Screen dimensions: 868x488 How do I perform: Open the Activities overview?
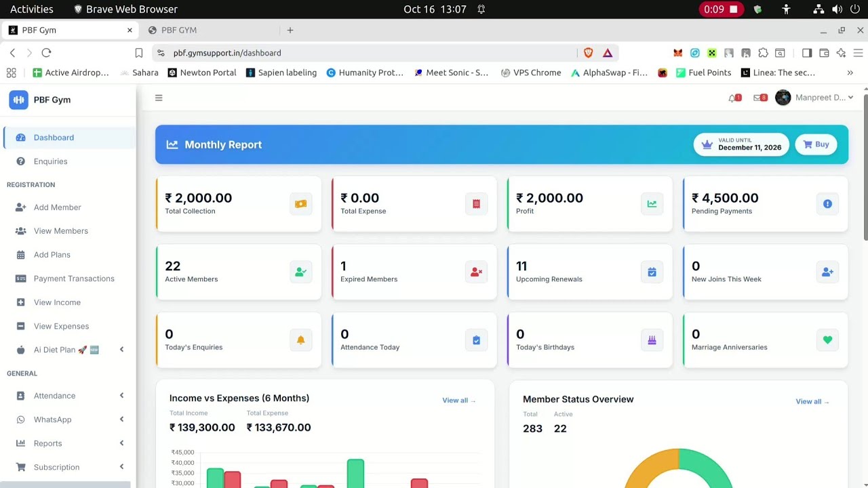[x=31, y=9]
